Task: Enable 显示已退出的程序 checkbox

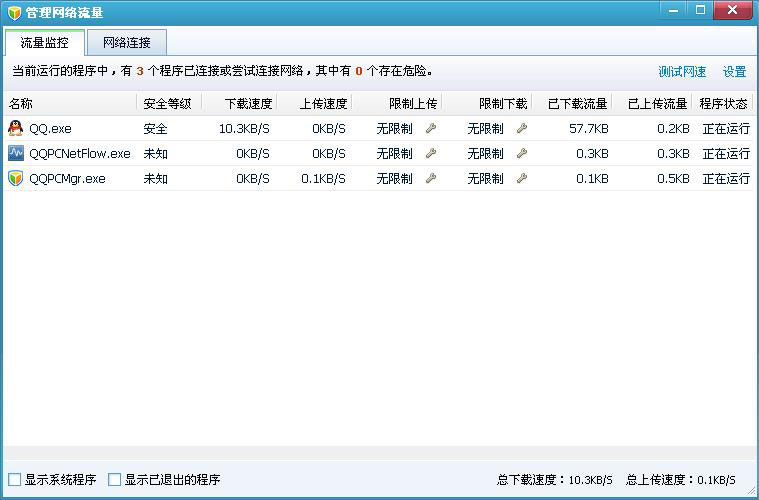Action: tap(115, 480)
